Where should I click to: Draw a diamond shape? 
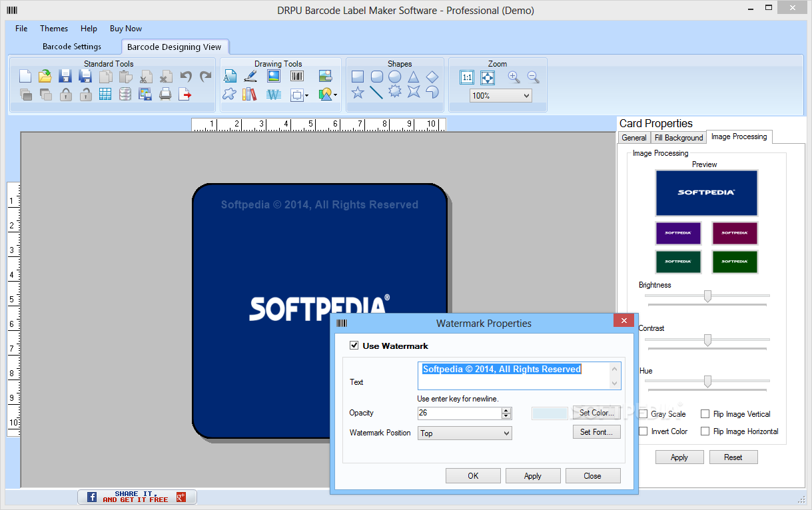coord(432,77)
